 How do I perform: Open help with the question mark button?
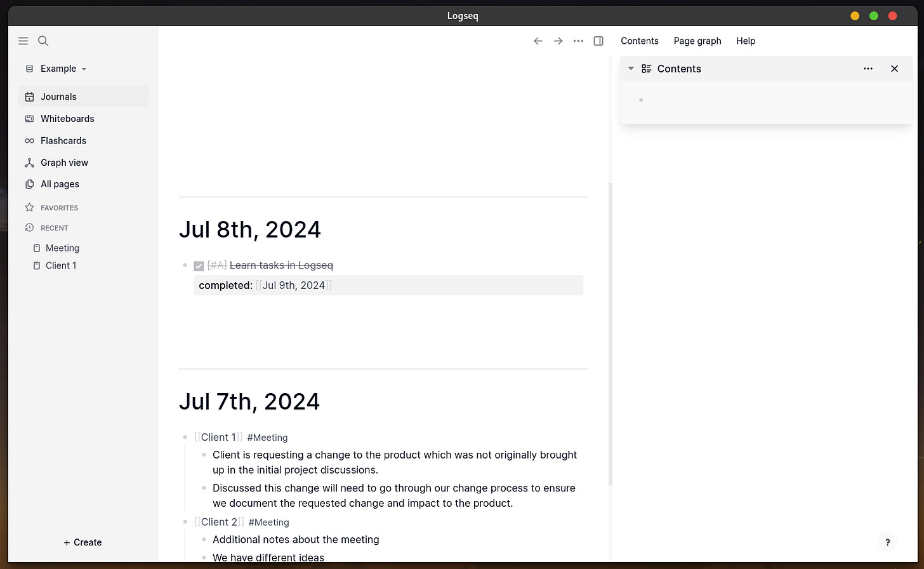tap(887, 542)
